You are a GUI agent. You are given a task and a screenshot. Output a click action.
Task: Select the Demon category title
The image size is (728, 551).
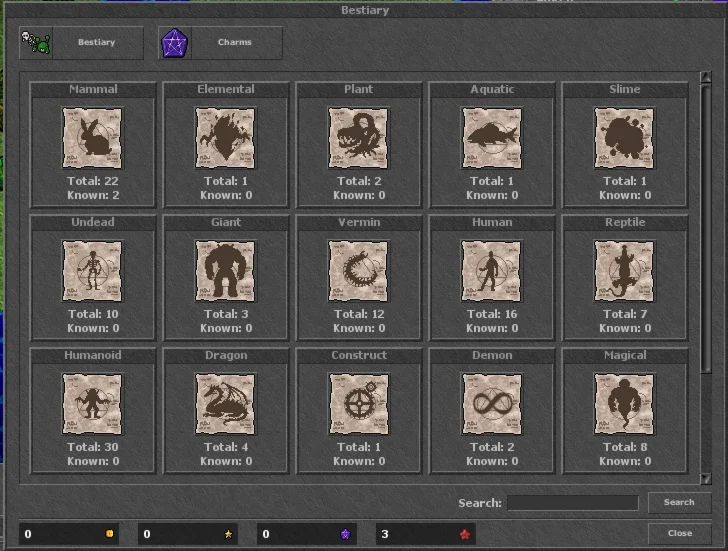click(x=492, y=355)
